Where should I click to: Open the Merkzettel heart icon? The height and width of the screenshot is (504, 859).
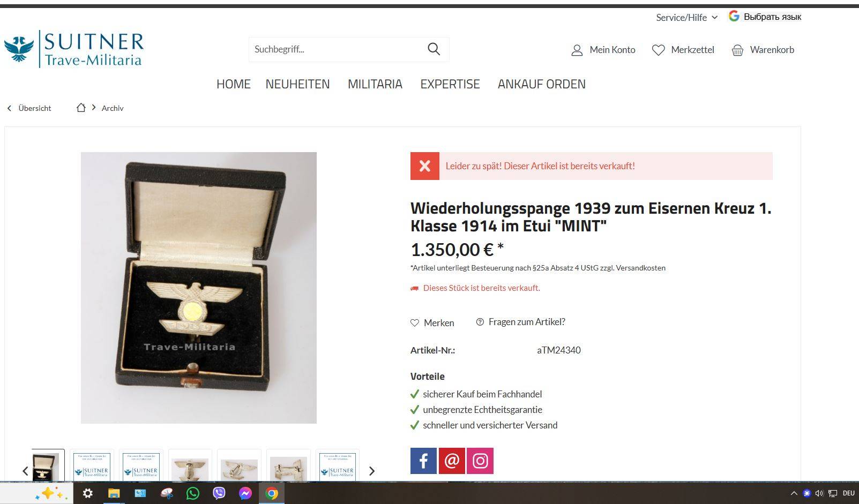click(x=658, y=50)
